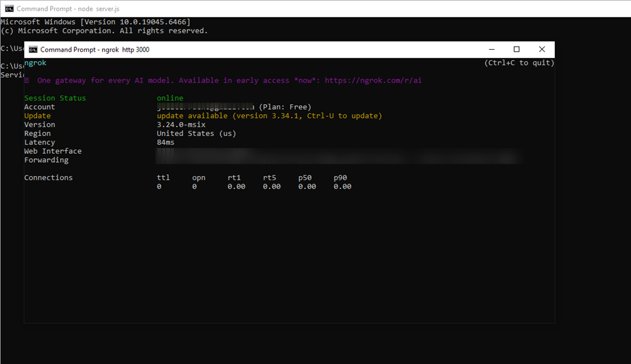The width and height of the screenshot is (631, 364).
Task: Click the 84ms latency value
Action: pos(166,142)
